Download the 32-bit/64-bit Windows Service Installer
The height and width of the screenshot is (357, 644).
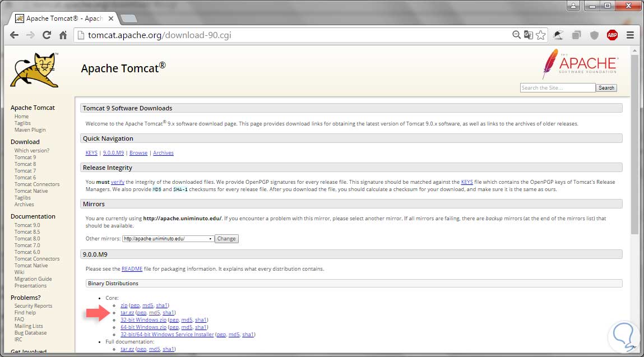pos(167,335)
